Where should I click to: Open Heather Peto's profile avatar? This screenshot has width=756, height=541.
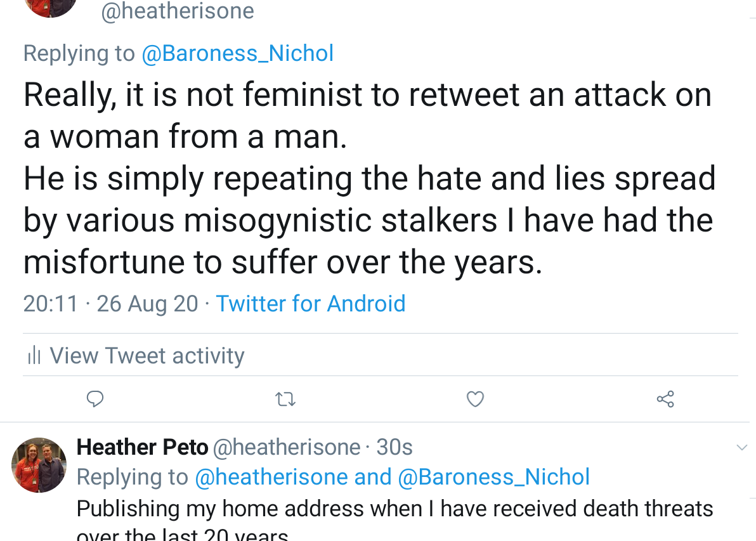click(39, 464)
